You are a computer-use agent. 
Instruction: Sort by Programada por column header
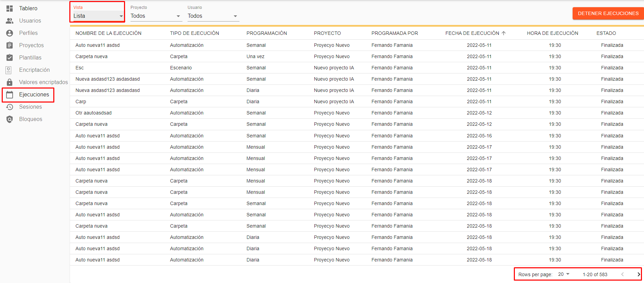tap(395, 33)
